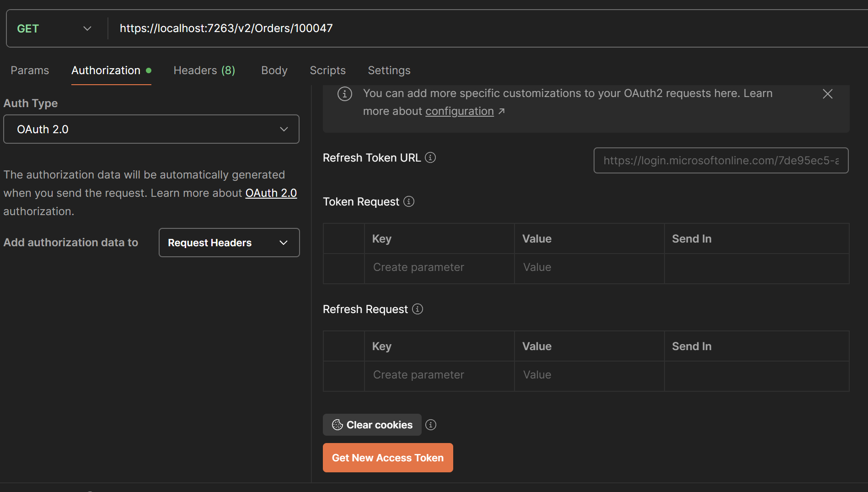Click the info icon in the banner
This screenshot has height=492, width=868.
[345, 94]
